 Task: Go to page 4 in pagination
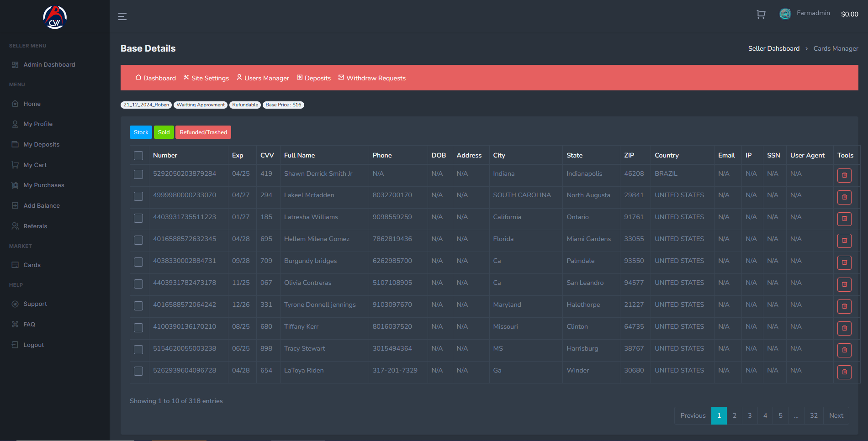(765, 416)
